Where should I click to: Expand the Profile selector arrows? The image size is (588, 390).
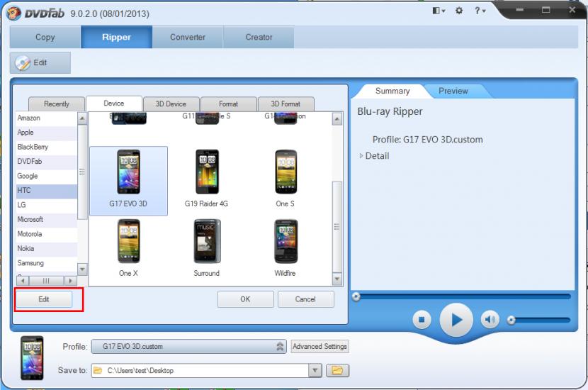pyautogui.click(x=280, y=347)
